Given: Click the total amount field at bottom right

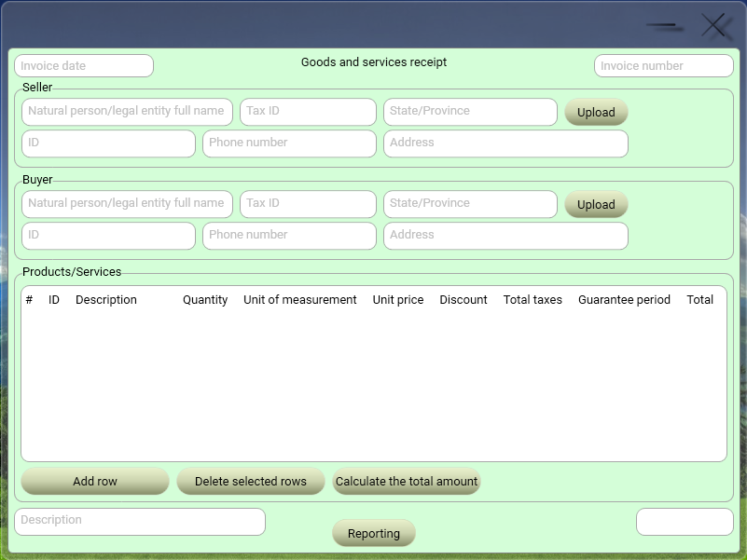Looking at the screenshot, I should tap(684, 522).
